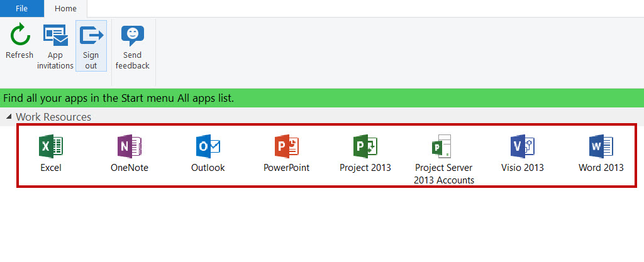644x262 pixels.
Task: Select the 'Project Server 2013 Accounts' text label
Action: pyautogui.click(x=444, y=174)
